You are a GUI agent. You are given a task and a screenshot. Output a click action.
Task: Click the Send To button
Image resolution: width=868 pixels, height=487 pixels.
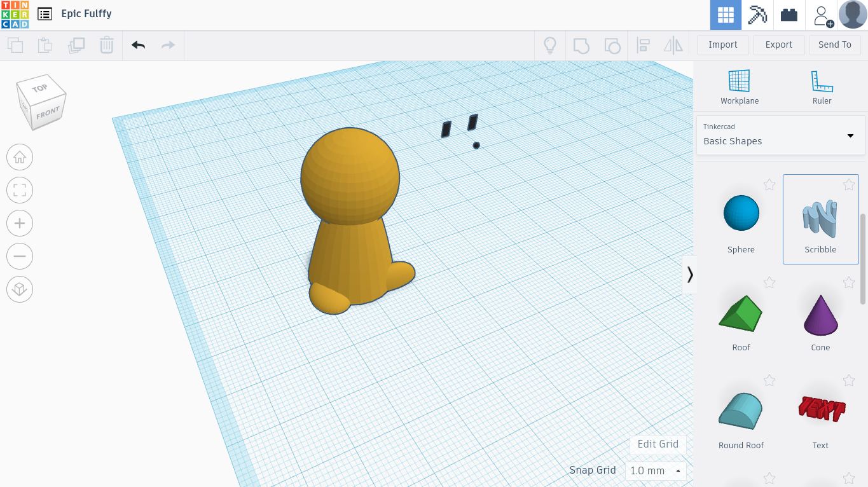click(x=835, y=45)
